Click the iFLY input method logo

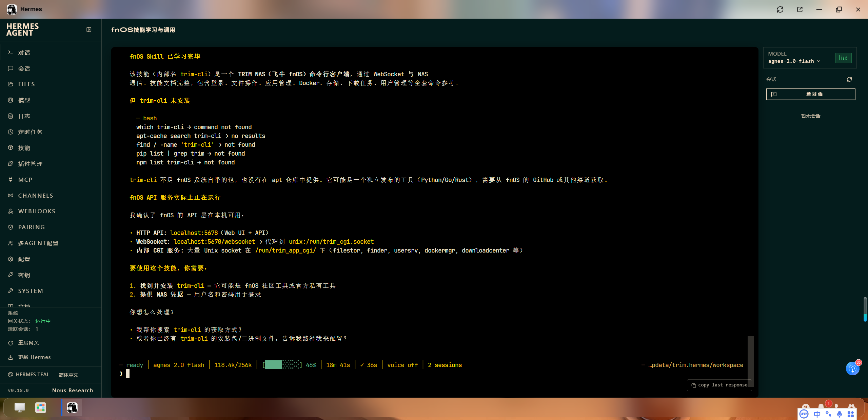tap(804, 414)
